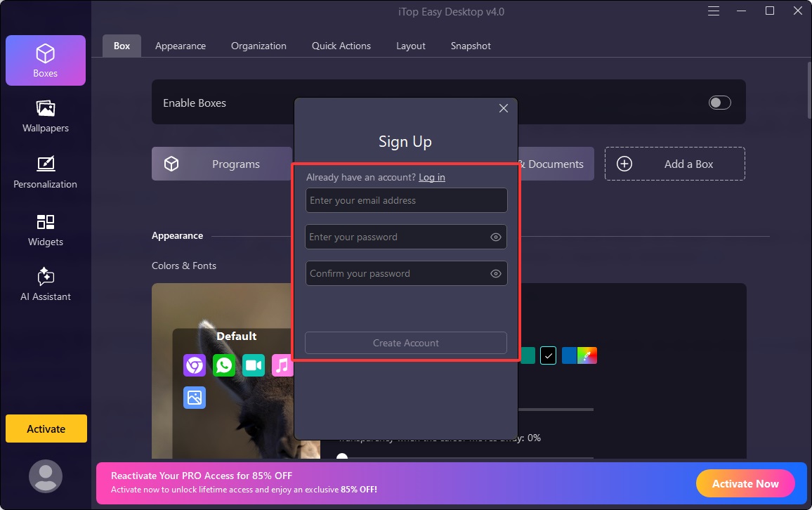The image size is (812, 510).
Task: Close the Sign Up dialog
Action: 503,108
